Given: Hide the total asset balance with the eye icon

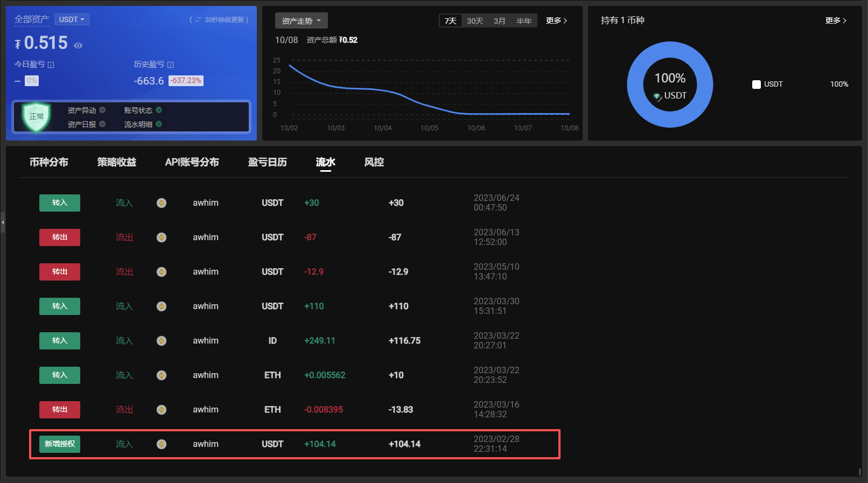Looking at the screenshot, I should [78, 46].
